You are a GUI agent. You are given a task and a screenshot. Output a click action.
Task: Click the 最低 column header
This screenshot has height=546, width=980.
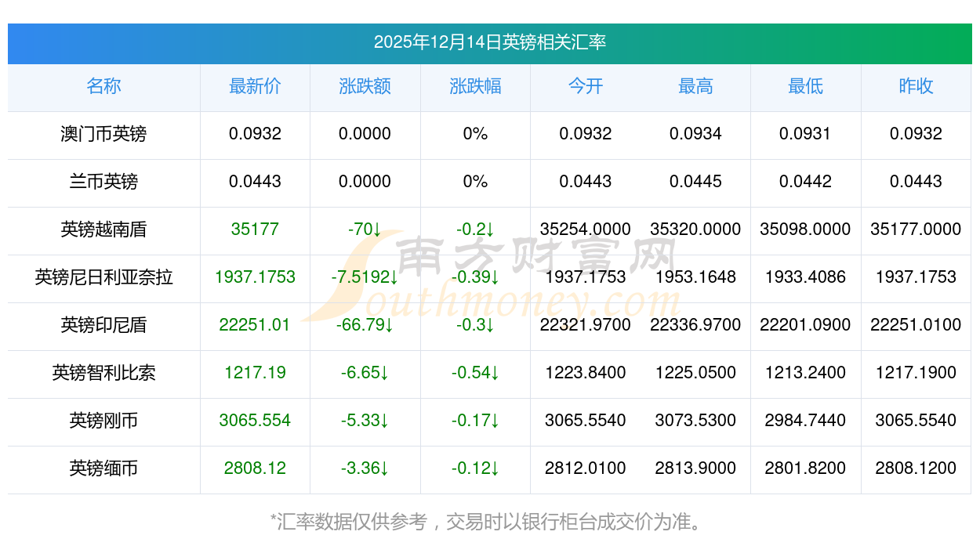(805, 86)
